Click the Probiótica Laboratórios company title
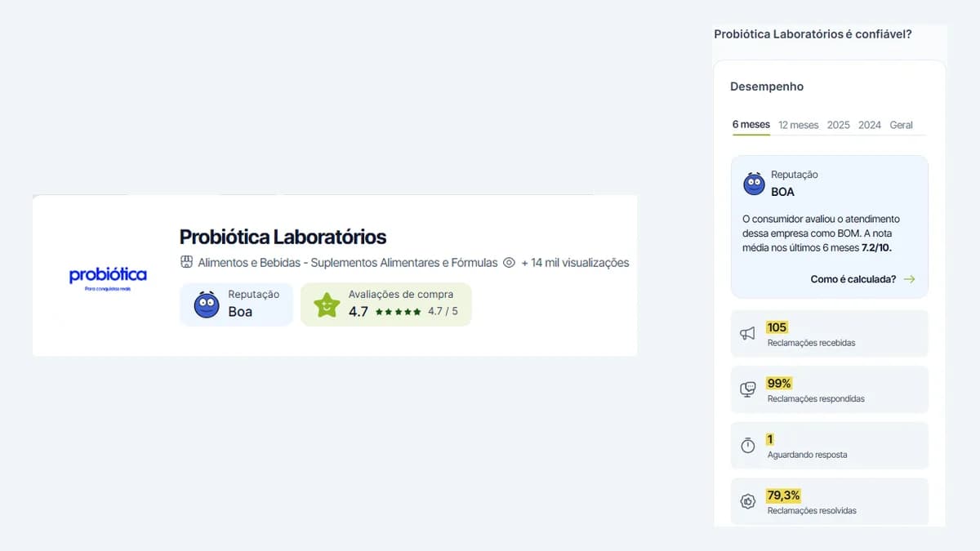Screen dimensions: 980x551 click(283, 237)
